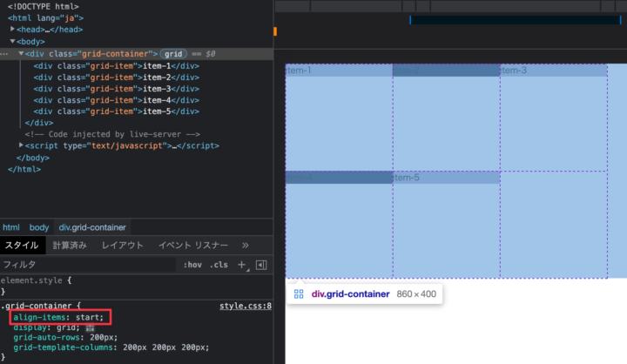Toggle the :hov element state panel
The height and width of the screenshot is (364, 627).
click(192, 265)
